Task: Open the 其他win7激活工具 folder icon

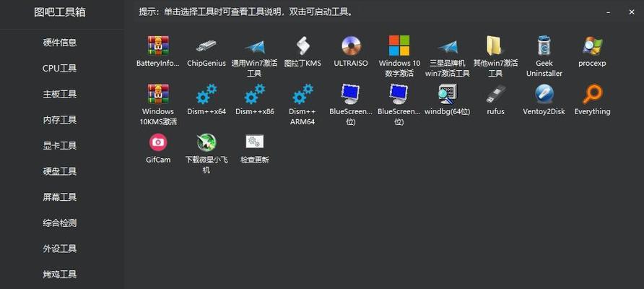Action: 494,46
